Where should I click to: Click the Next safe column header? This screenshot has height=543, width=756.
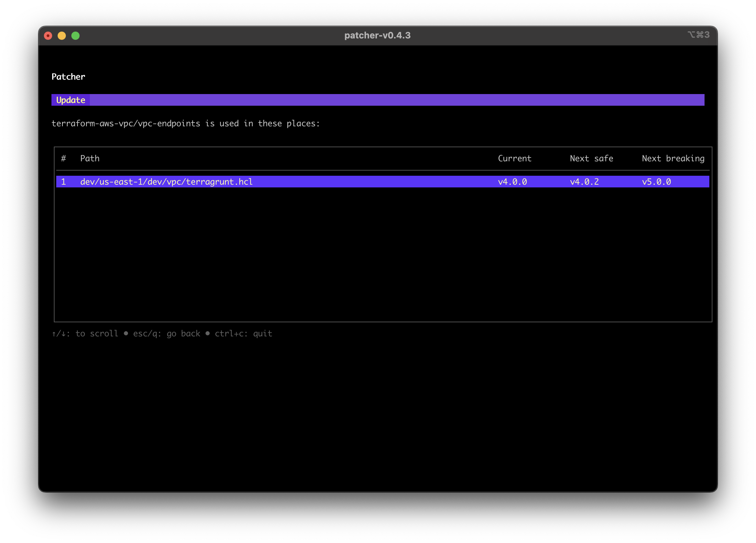tap(591, 158)
